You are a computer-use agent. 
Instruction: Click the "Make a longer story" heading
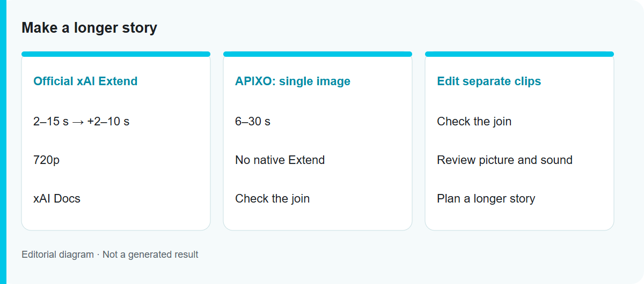click(x=89, y=28)
